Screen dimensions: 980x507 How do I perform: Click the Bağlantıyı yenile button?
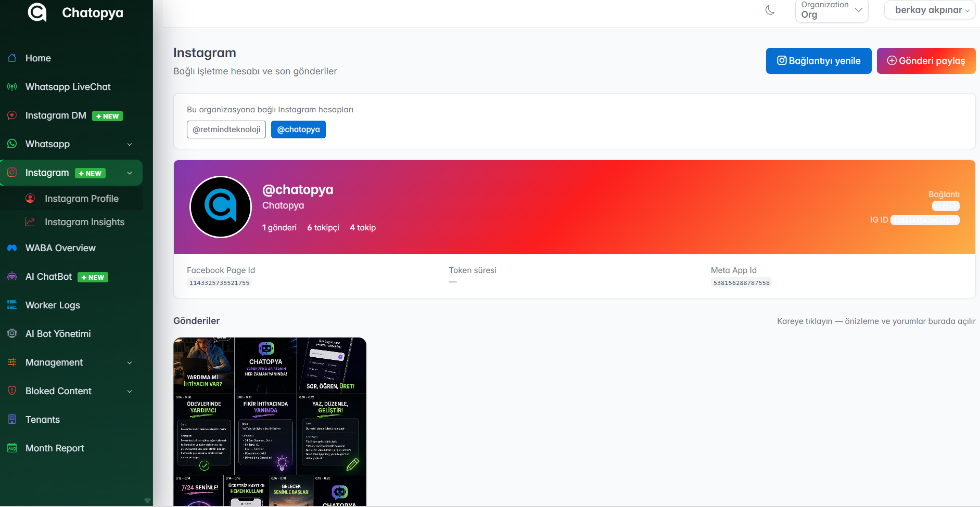(819, 61)
